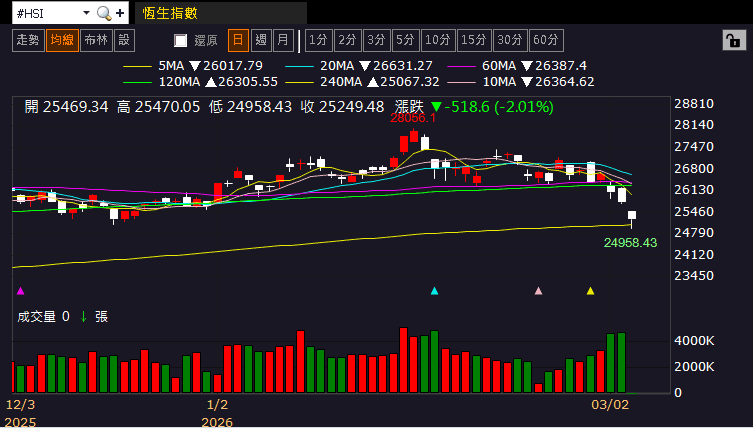Image resolution: width=753 pixels, height=428 pixels.
Task: Click the green down arrow beside 成交量
Action: click(84, 317)
